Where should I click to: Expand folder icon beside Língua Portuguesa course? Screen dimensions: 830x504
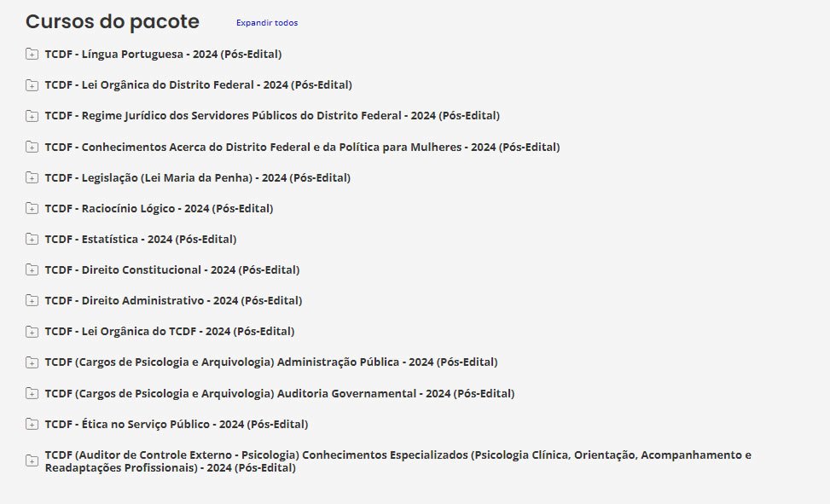(32, 55)
